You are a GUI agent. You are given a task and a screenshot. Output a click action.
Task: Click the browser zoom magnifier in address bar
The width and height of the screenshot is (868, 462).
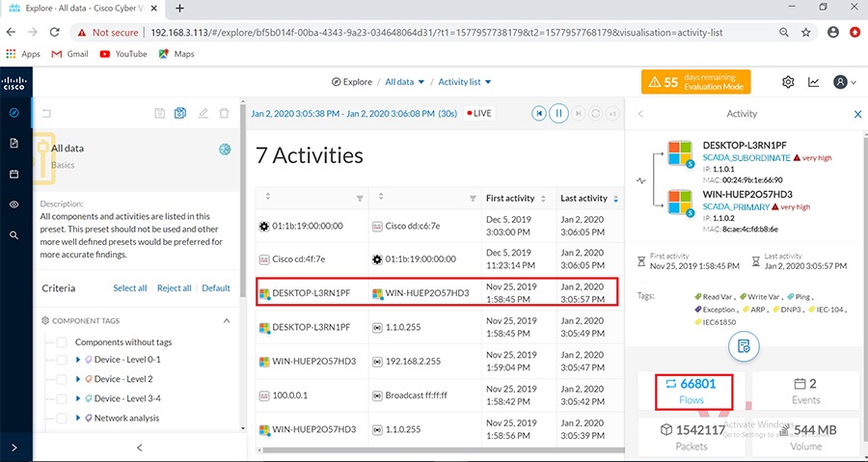coord(784,32)
